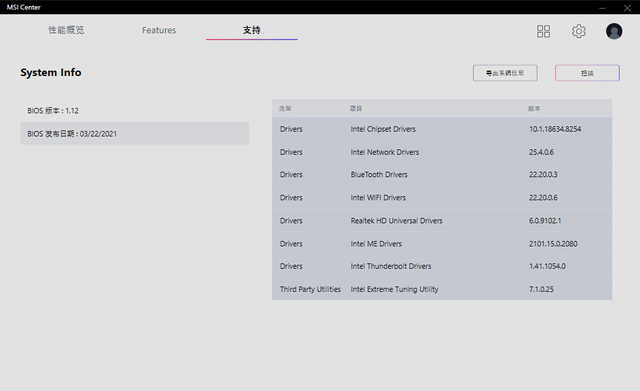Select the 支持 tab
Screen dimensions: 640x391
[251, 30]
